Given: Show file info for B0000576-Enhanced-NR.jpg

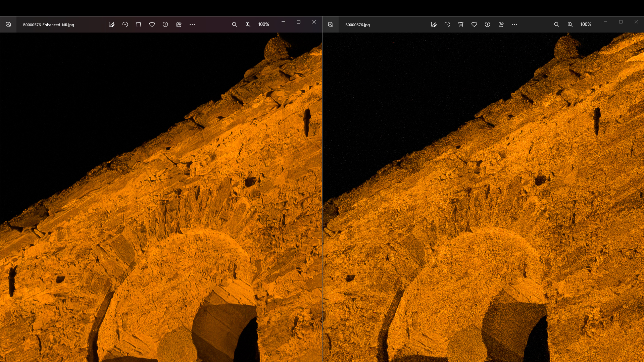Looking at the screenshot, I should click(x=165, y=24).
